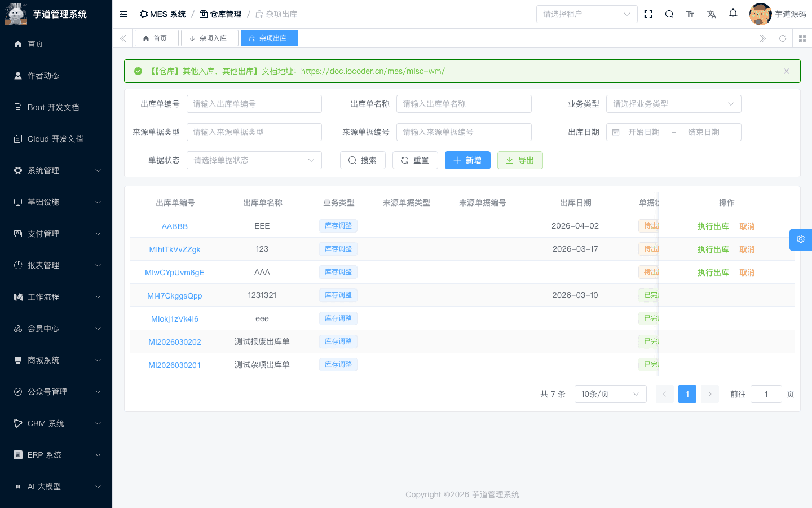The width and height of the screenshot is (812, 508).
Task: Click the floating gear settings icon on right edge
Action: point(800,239)
